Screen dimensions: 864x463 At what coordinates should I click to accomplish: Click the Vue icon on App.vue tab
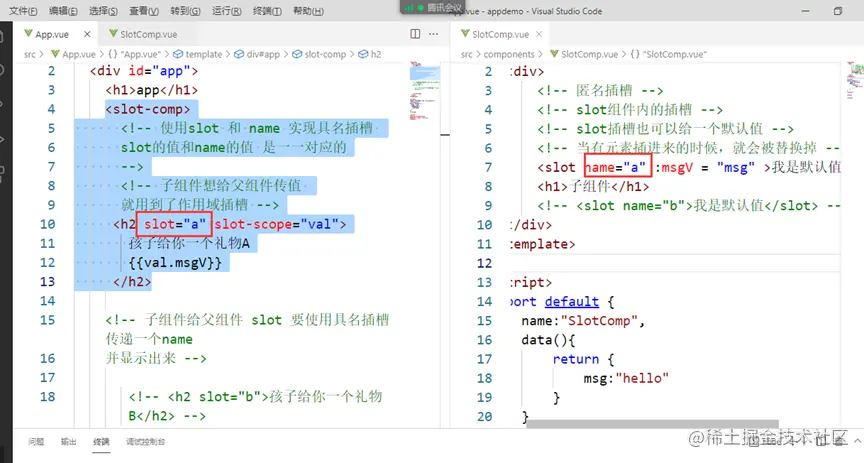pos(28,34)
